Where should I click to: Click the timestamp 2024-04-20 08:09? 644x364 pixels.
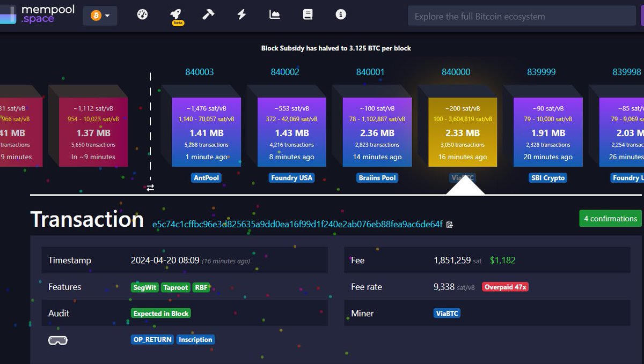(x=165, y=261)
